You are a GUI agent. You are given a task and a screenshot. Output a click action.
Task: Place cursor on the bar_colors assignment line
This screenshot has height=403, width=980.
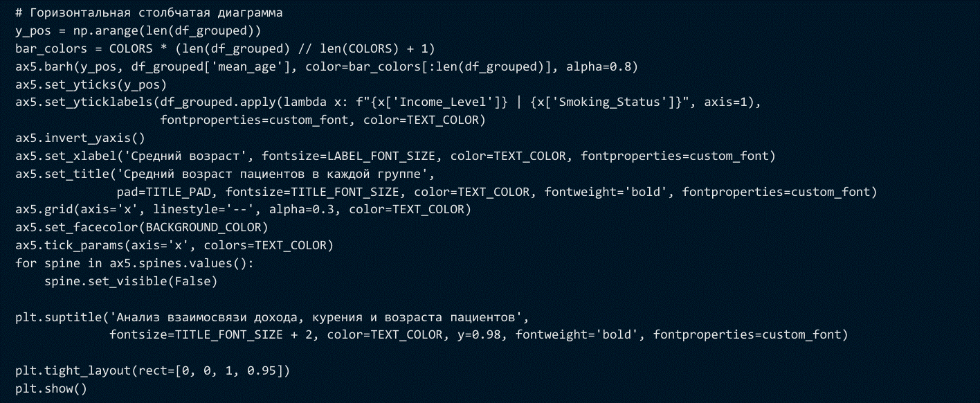pos(224,49)
